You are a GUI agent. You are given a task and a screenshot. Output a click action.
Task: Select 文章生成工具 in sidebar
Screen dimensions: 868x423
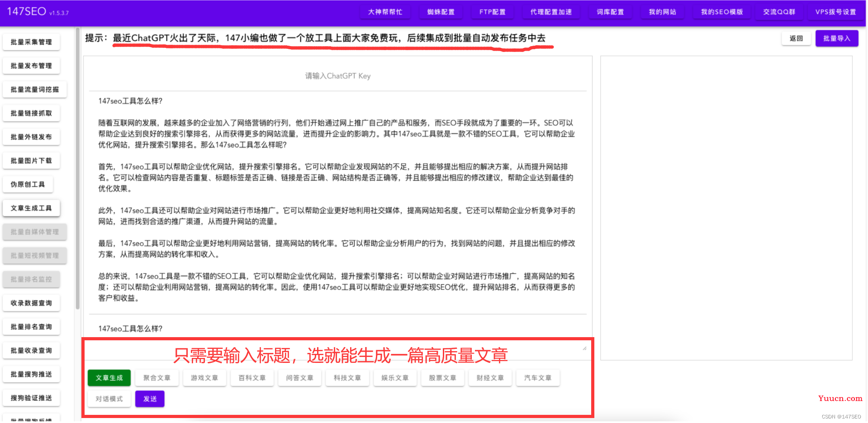31,208
